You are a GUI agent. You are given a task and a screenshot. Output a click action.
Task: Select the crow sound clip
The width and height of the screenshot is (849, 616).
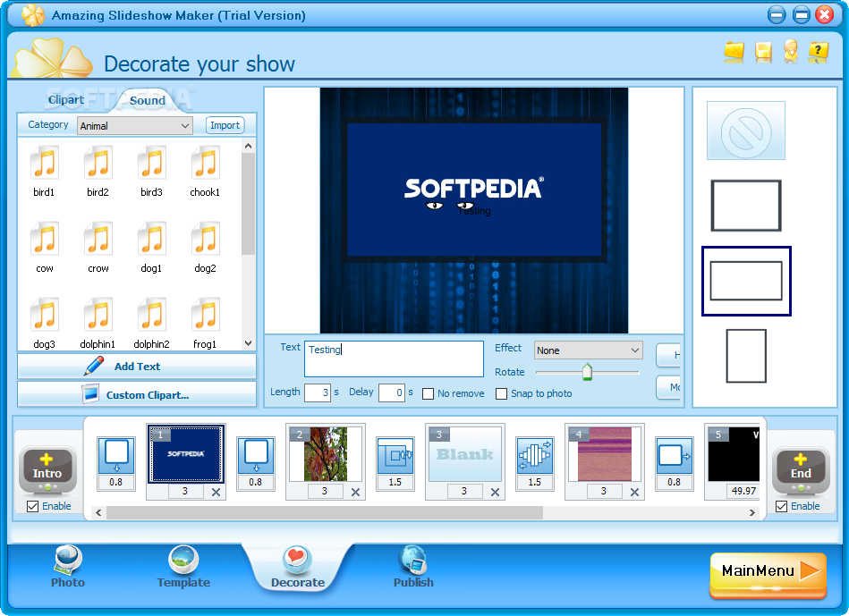98,247
